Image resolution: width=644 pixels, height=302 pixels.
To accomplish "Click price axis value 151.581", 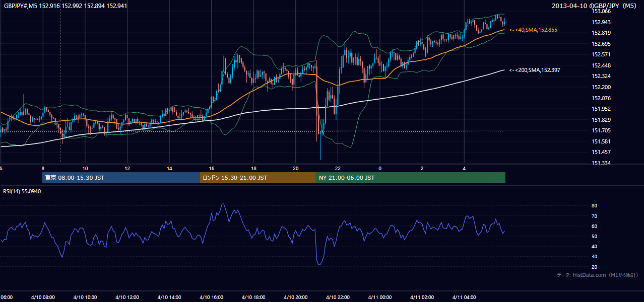I will point(601,141).
